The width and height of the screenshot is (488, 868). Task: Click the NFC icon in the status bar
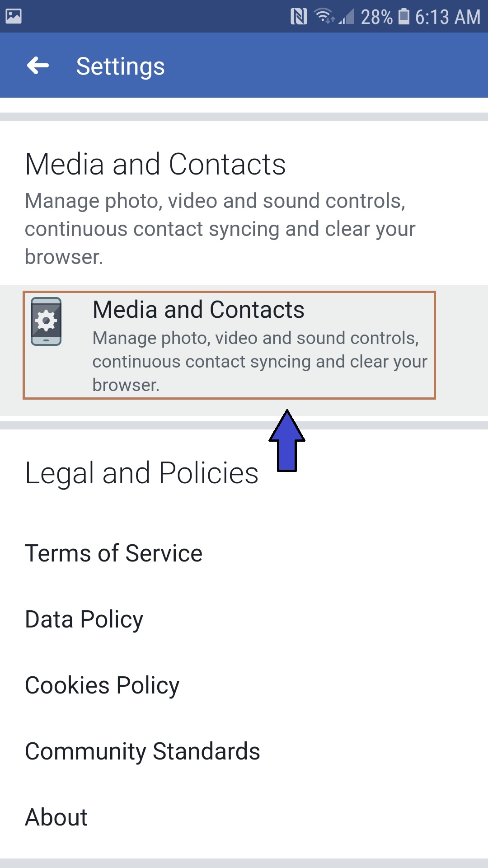pos(299,16)
